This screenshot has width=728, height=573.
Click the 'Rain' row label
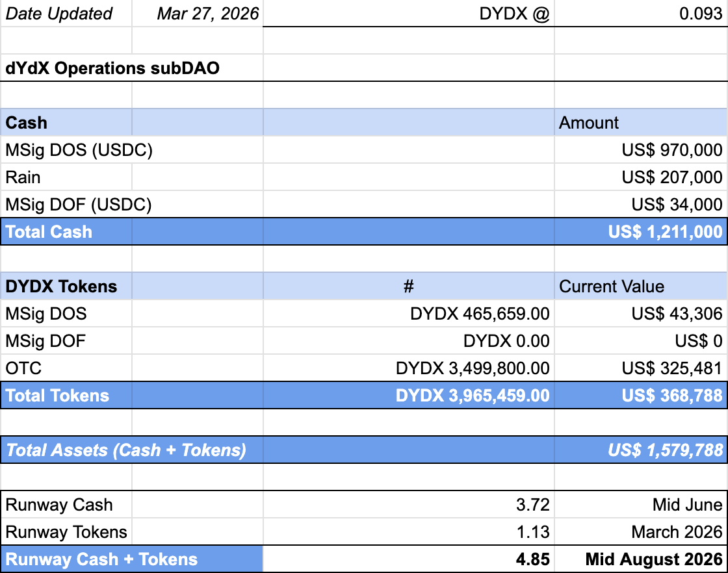pyautogui.click(x=66, y=177)
